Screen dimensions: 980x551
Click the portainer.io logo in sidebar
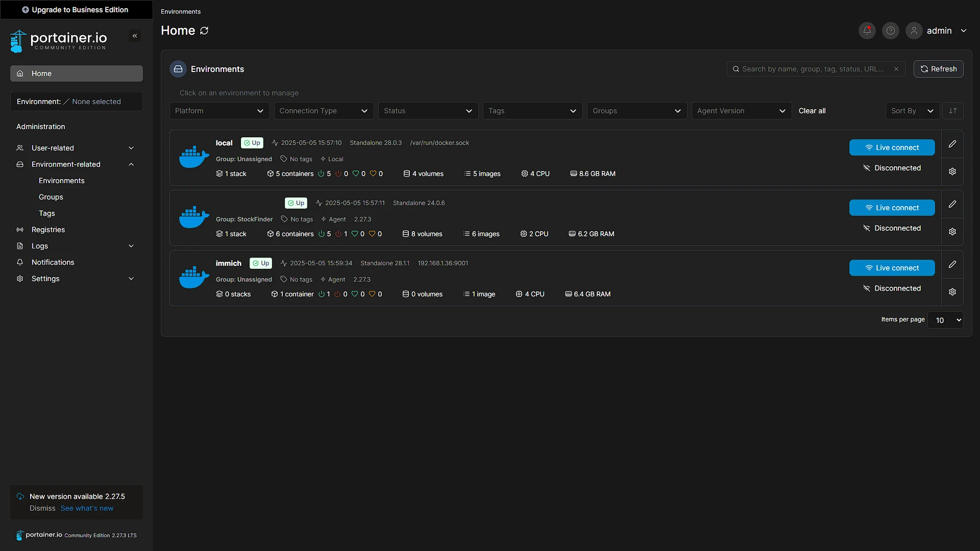tap(59, 41)
